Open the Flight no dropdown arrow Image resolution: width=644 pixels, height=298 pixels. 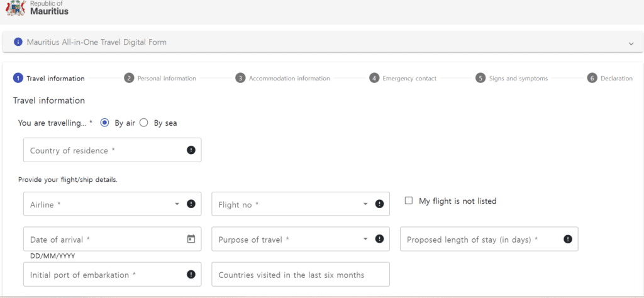pyautogui.click(x=365, y=204)
